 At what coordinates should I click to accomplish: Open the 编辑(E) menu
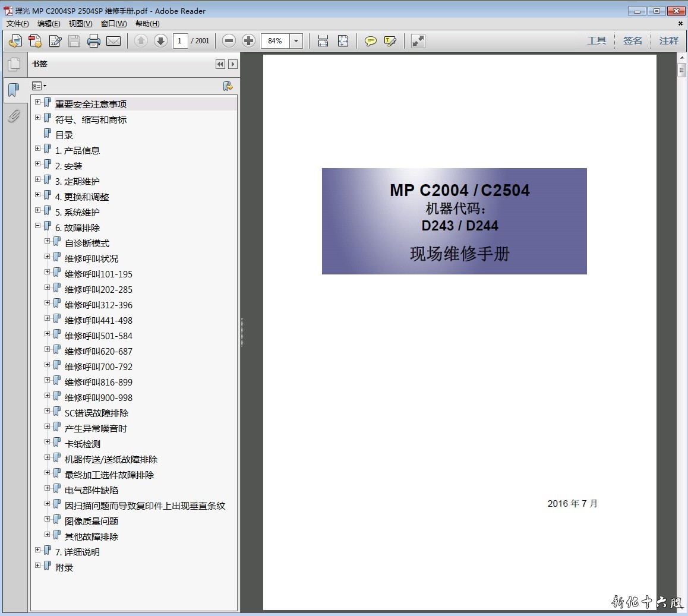pos(49,24)
